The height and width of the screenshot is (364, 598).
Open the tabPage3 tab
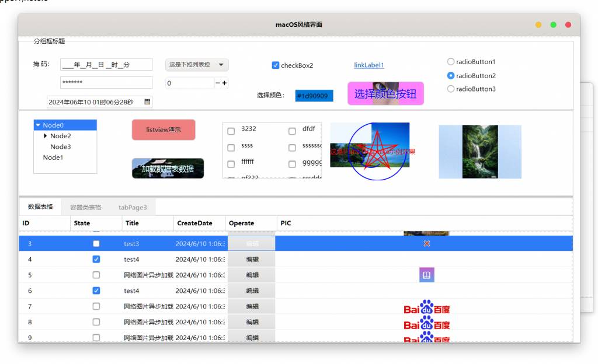pos(133,207)
